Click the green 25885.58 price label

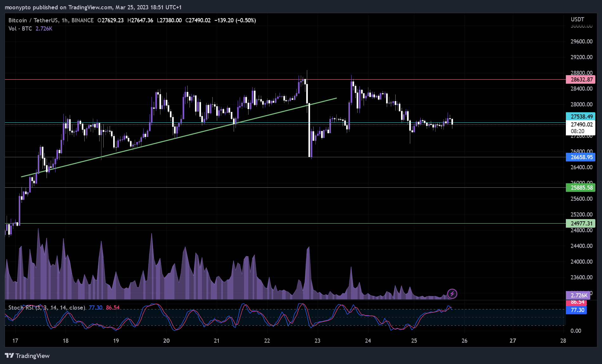tap(580, 188)
